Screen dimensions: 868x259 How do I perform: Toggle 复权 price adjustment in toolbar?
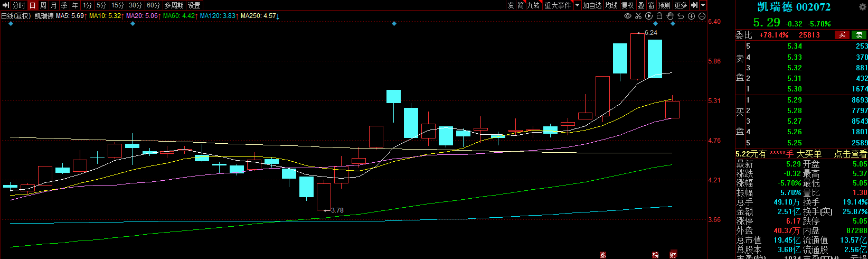[x=627, y=5]
